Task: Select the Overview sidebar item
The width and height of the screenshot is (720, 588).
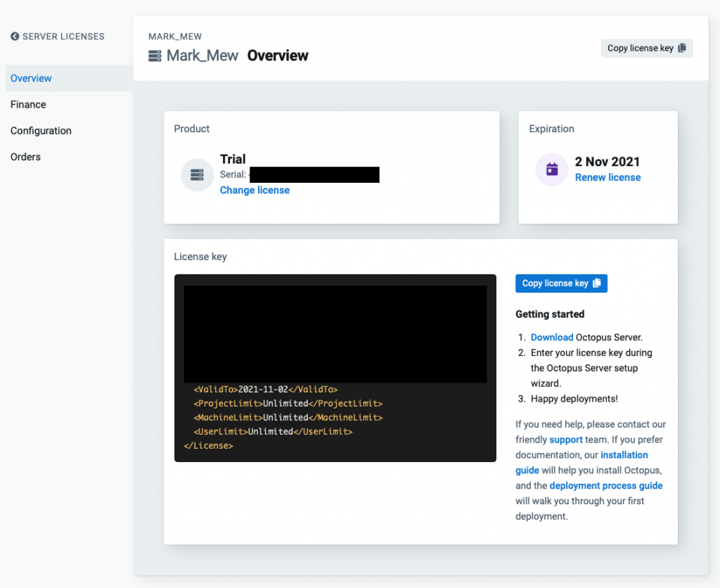Action: click(x=70, y=78)
